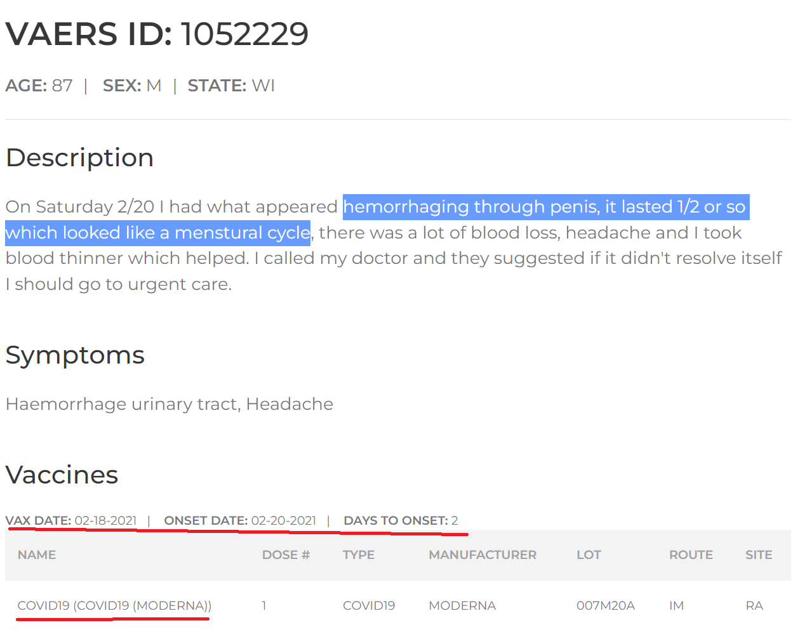The width and height of the screenshot is (812, 644).
Task: Click the highlighted blue text in description
Action: coord(545,207)
